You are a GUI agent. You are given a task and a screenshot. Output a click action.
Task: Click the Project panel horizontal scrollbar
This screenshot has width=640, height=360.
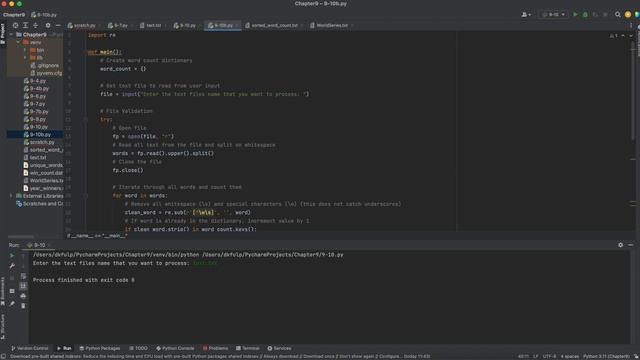(x=20, y=236)
